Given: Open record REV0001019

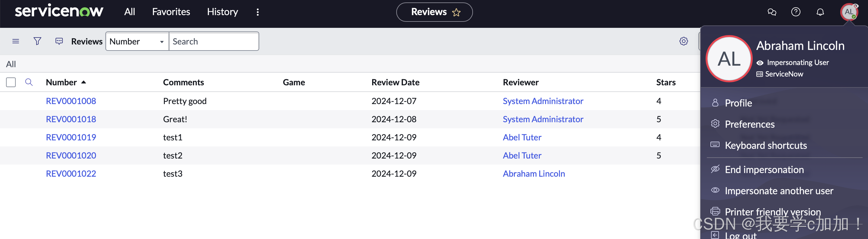Looking at the screenshot, I should (71, 137).
